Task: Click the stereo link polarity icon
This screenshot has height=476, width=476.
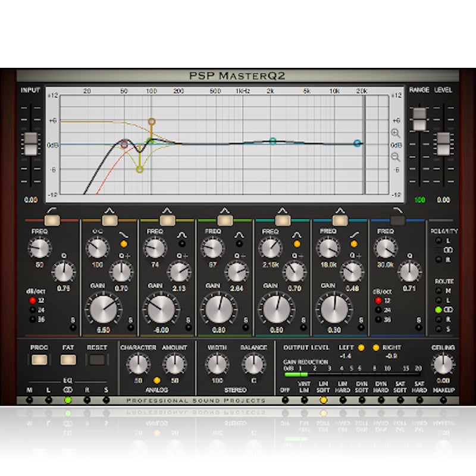Action: pos(448,250)
